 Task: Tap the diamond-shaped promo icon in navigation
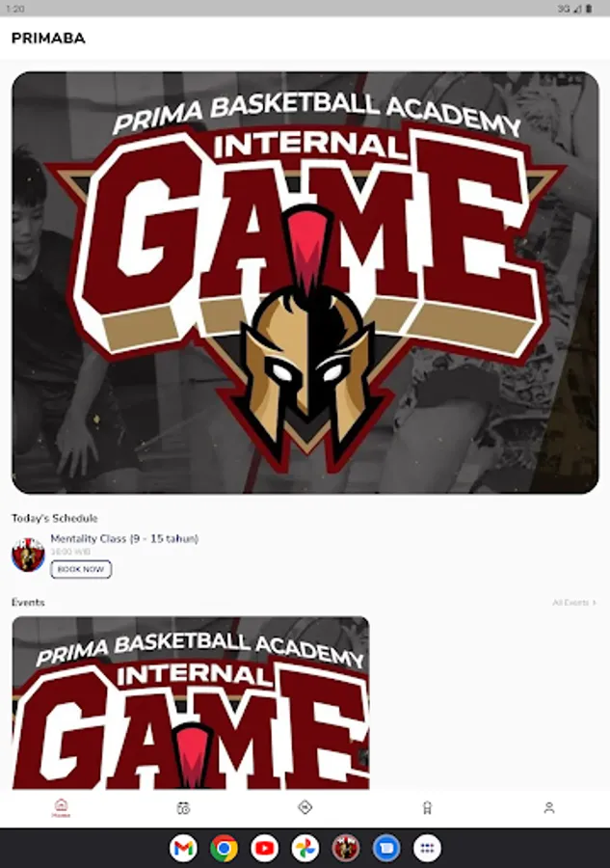click(x=305, y=807)
